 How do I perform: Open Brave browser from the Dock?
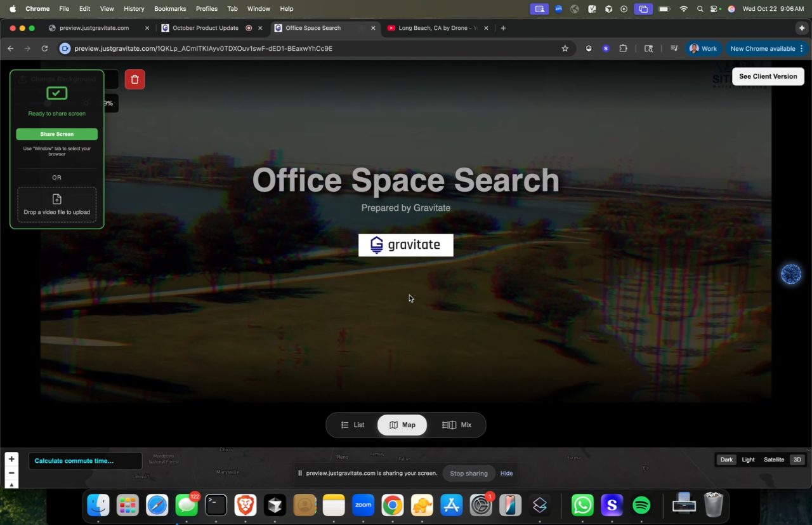click(x=246, y=505)
